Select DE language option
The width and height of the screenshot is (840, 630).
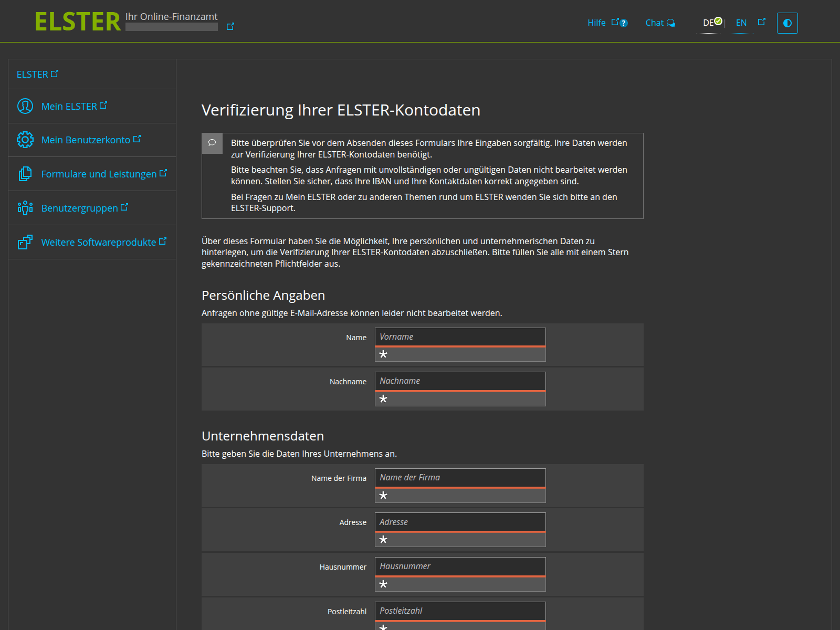point(709,23)
